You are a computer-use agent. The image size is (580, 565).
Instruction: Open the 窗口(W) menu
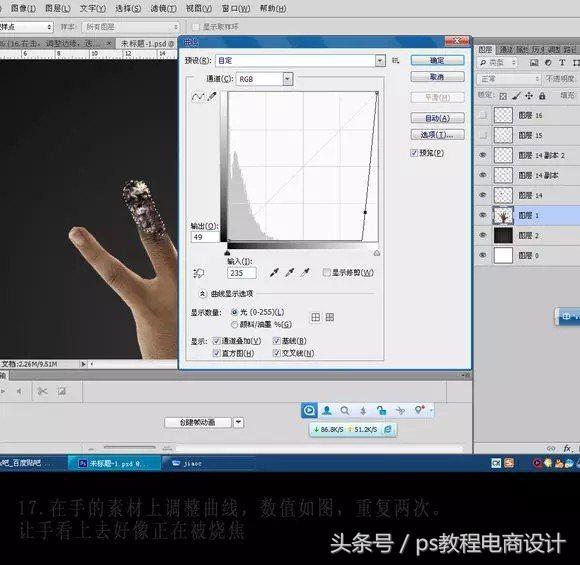point(236,8)
